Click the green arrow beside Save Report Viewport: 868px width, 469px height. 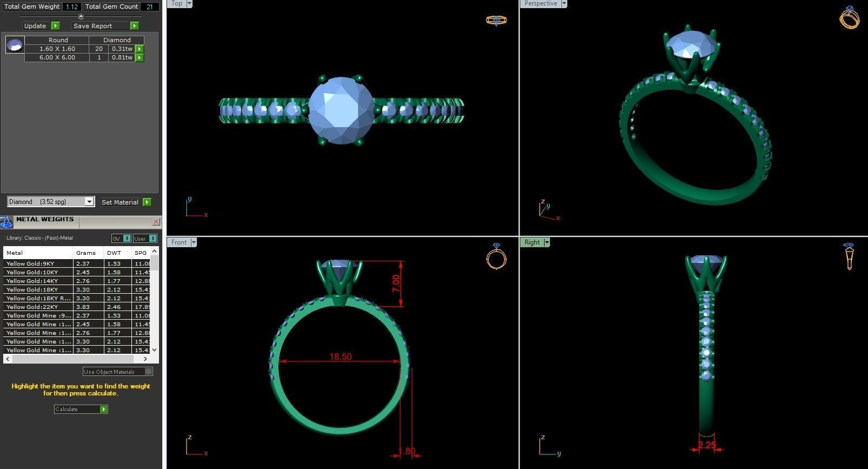[x=135, y=26]
